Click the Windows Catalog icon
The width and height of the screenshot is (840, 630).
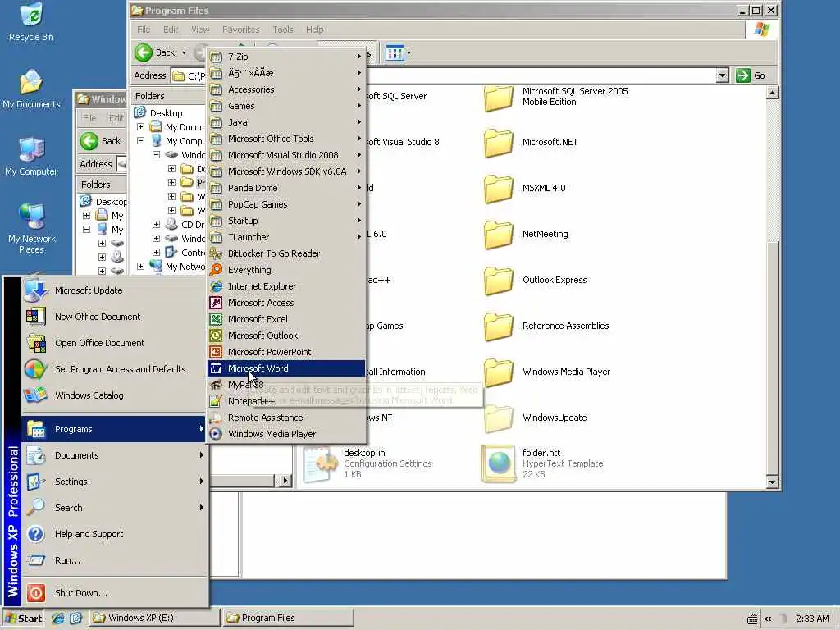[35, 395]
